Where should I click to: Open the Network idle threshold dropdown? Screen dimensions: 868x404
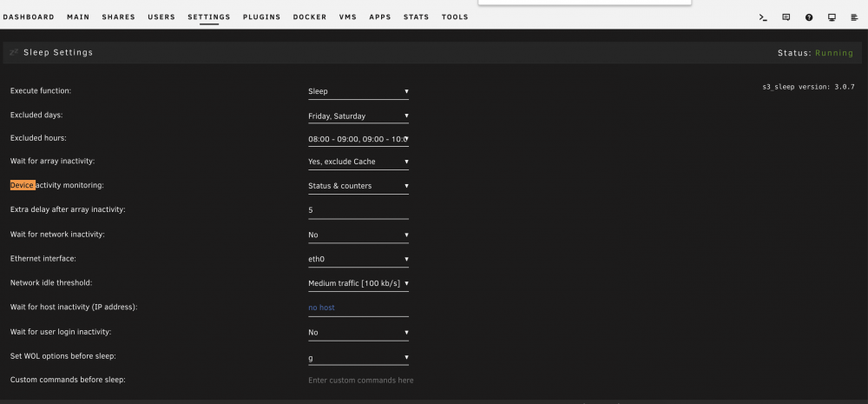(358, 284)
